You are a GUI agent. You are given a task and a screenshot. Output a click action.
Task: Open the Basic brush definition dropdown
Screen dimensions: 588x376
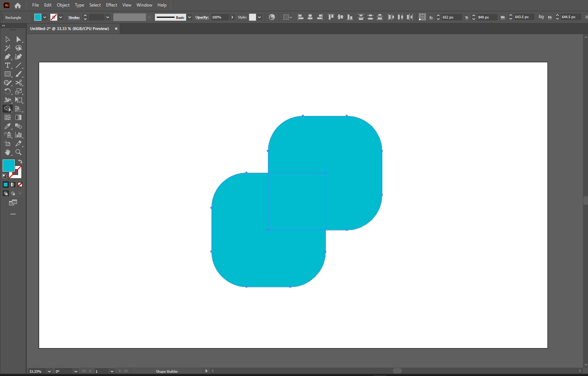[x=189, y=17]
